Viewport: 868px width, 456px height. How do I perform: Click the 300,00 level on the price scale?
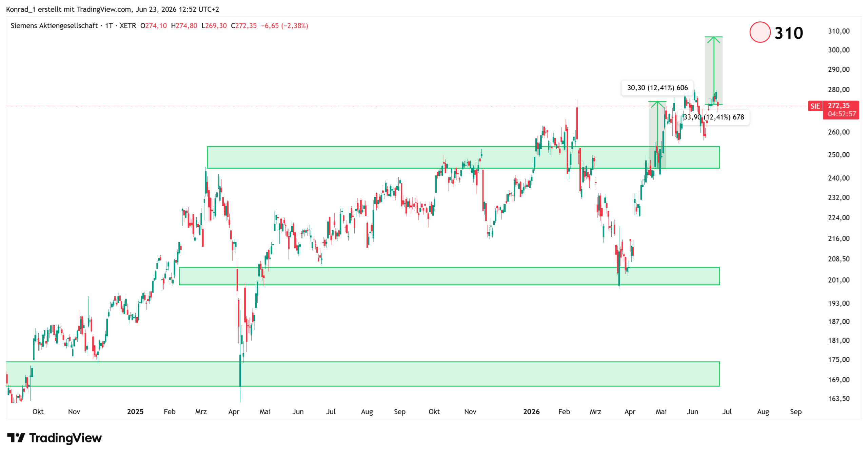pyautogui.click(x=839, y=50)
